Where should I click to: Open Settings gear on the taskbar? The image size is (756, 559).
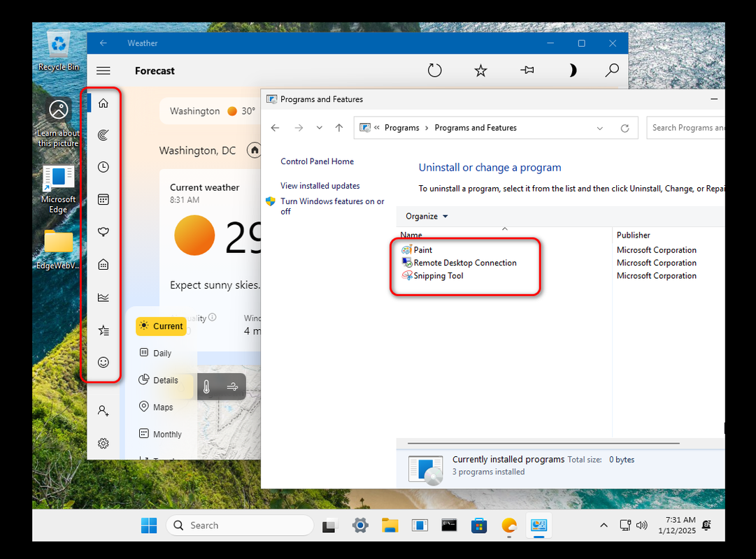coord(360,525)
